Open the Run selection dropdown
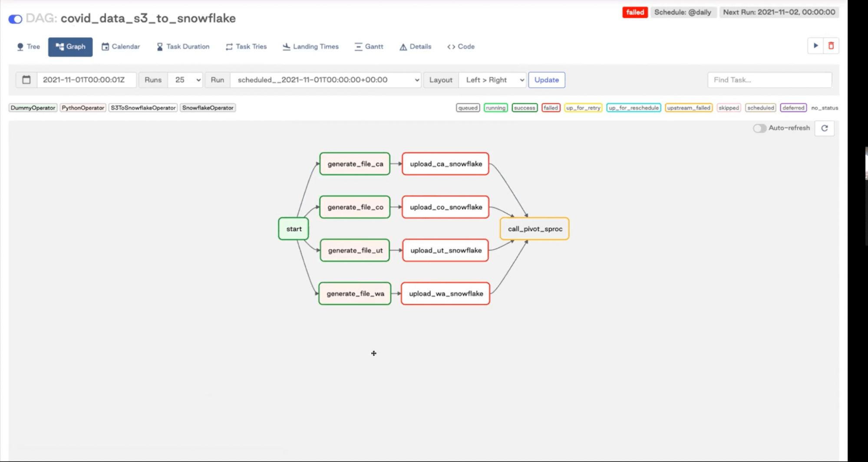 click(326, 80)
